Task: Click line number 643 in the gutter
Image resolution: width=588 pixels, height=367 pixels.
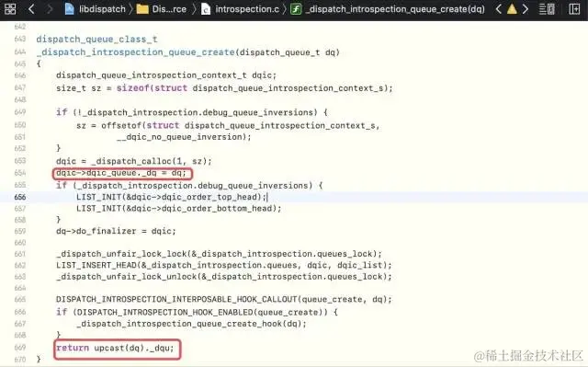Action: tap(20, 39)
